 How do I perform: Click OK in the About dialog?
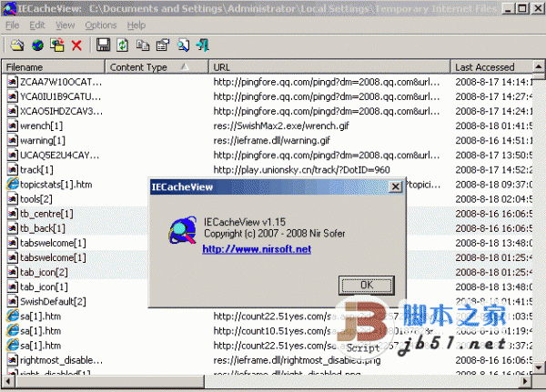point(367,285)
